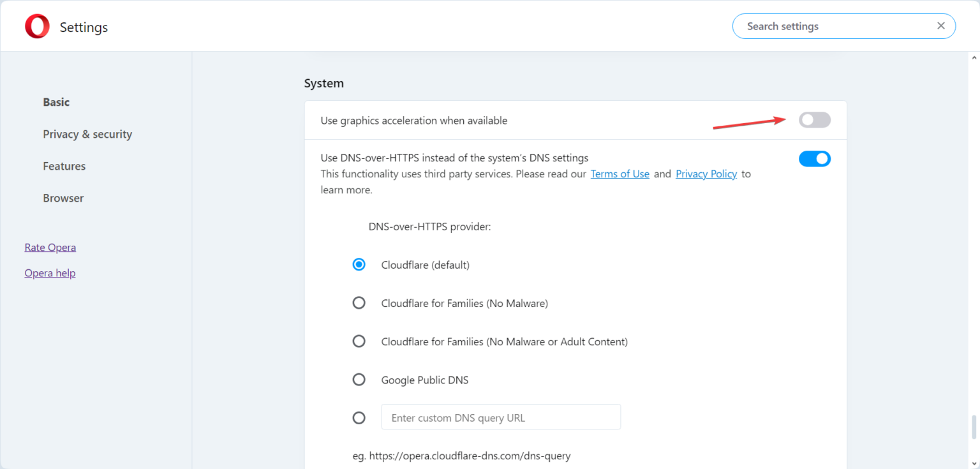980x469 pixels.
Task: Clear the search box with X icon
Action: point(940,26)
